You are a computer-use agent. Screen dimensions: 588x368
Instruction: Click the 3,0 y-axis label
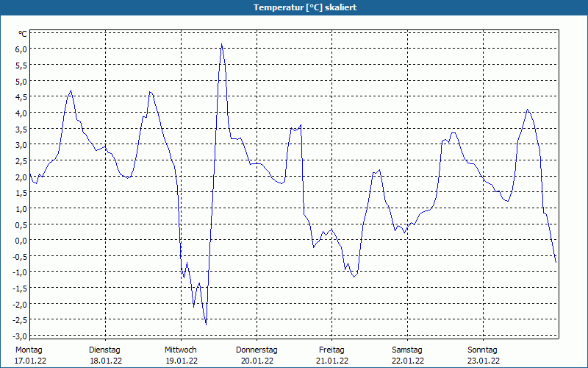coord(21,145)
